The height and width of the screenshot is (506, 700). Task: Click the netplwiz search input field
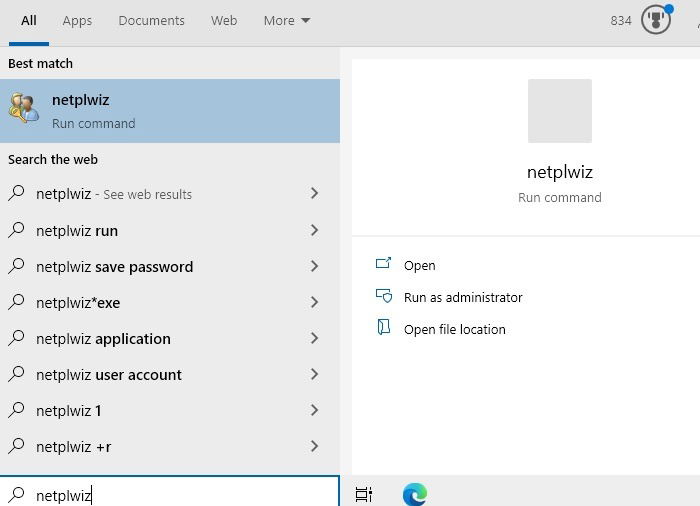[170, 491]
